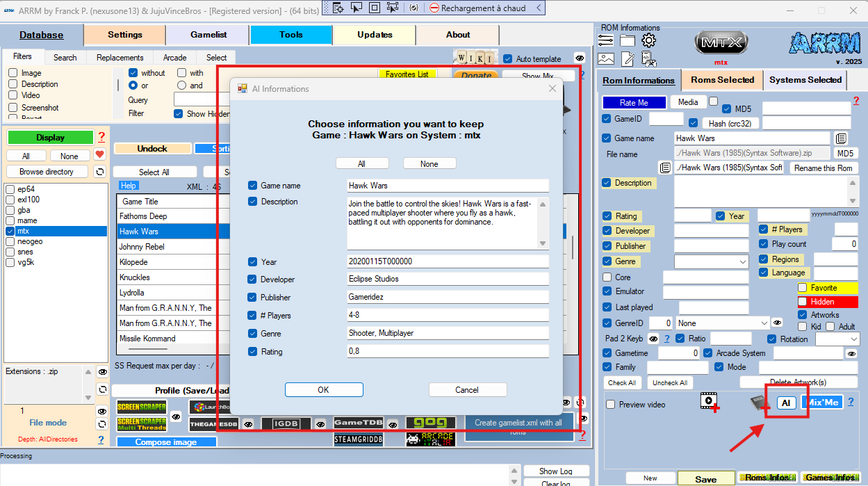
Task: Click the SteamGridDB scraper logo
Action: click(359, 439)
